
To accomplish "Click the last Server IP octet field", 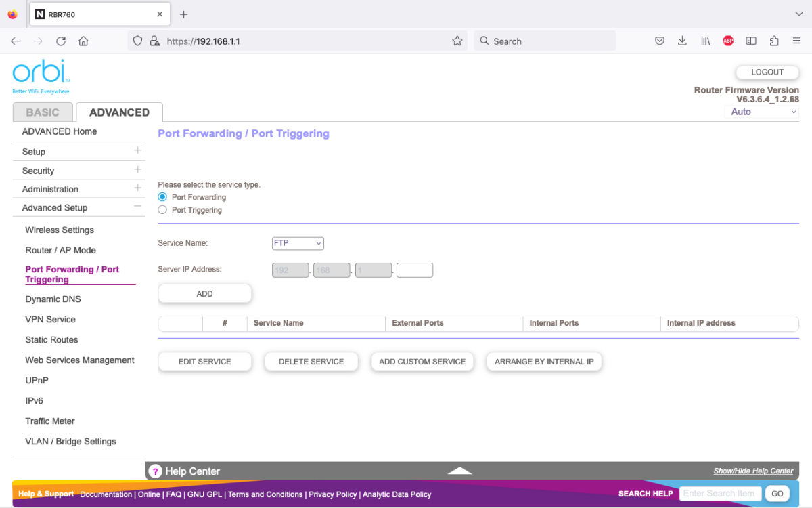I will click(x=415, y=270).
